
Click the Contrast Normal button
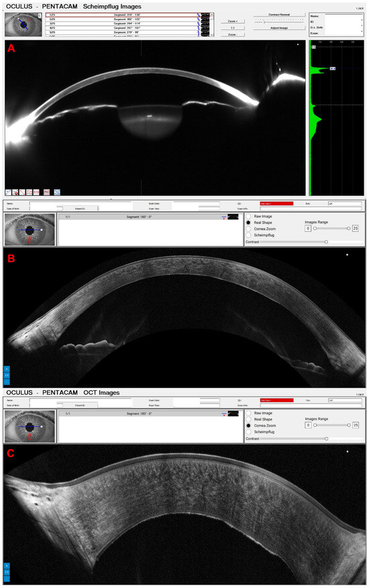point(279,15)
